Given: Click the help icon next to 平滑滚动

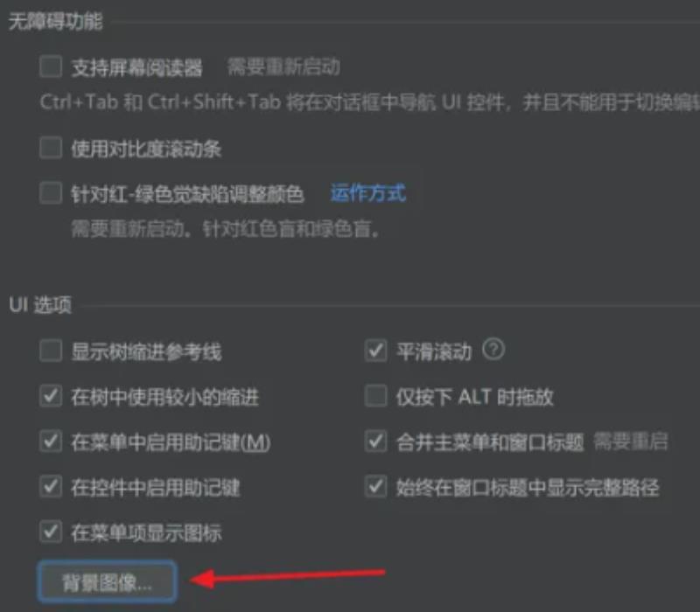Looking at the screenshot, I should 493,349.
